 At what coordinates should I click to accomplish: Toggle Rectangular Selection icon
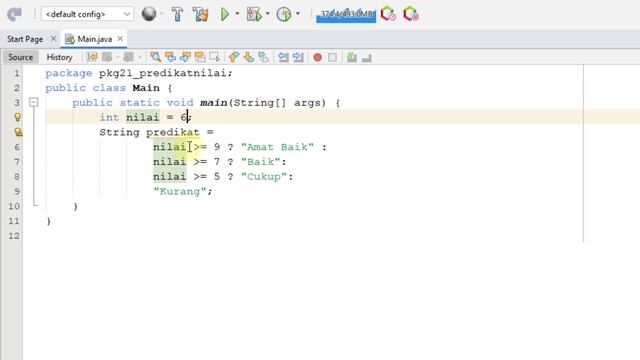pyautogui.click(x=214, y=57)
